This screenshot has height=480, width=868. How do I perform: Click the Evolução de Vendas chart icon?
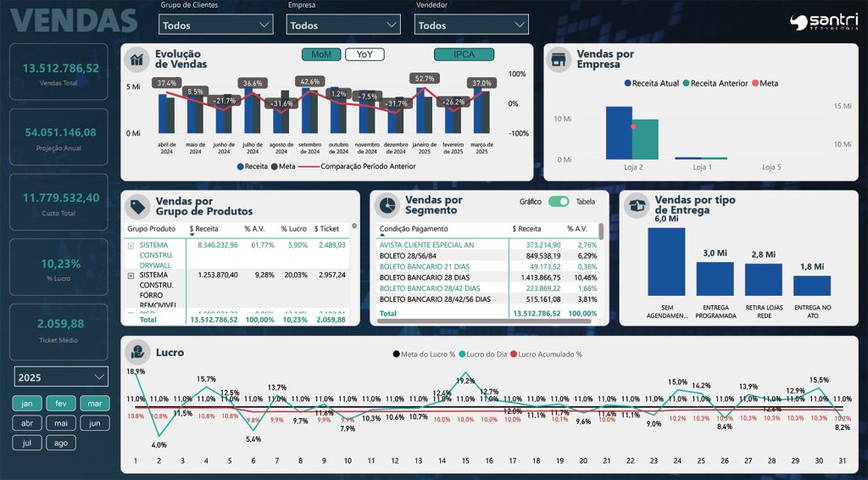(x=136, y=59)
